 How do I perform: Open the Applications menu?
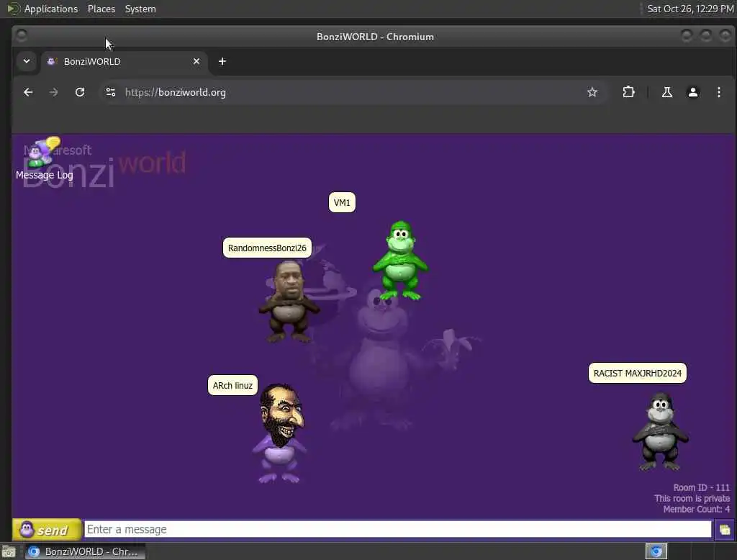click(x=51, y=9)
